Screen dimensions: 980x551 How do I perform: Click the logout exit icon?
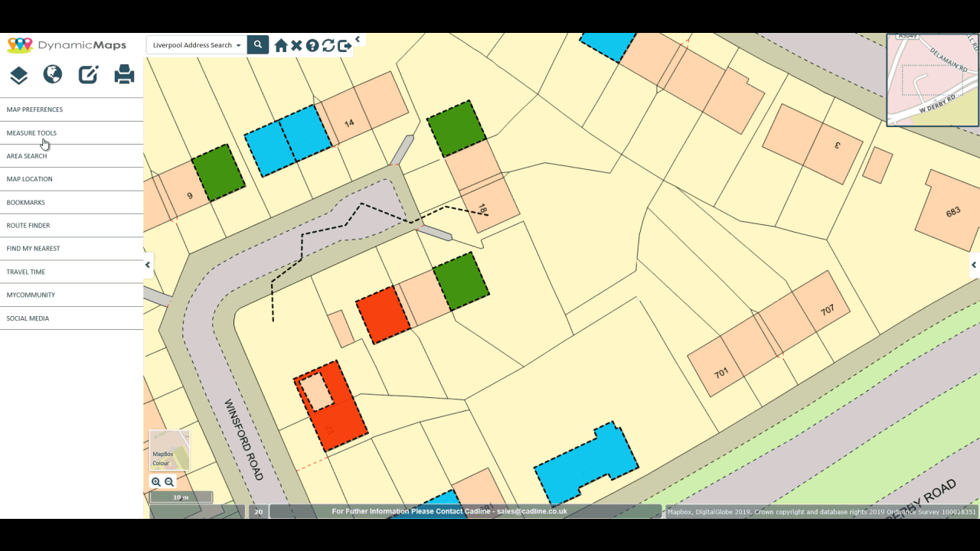[x=345, y=46]
